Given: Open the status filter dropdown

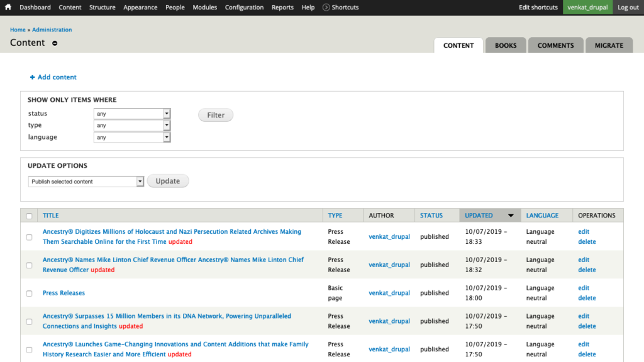Looking at the screenshot, I should (132, 114).
